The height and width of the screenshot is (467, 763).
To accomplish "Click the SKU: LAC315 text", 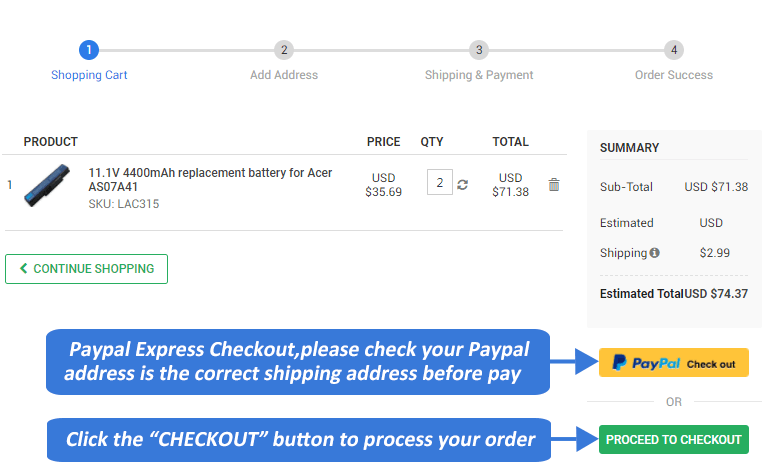I will [x=123, y=204].
